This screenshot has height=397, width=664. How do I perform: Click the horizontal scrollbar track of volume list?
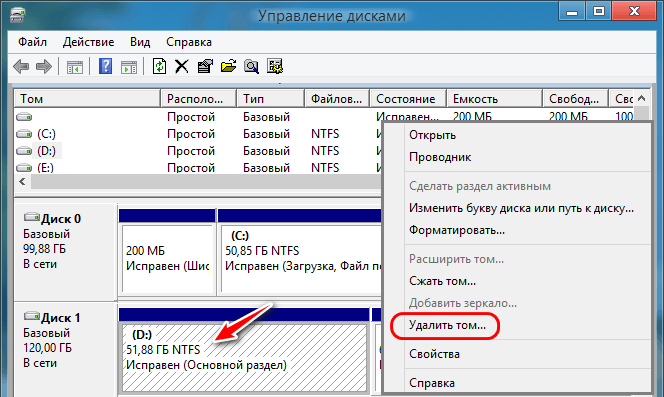206,182
